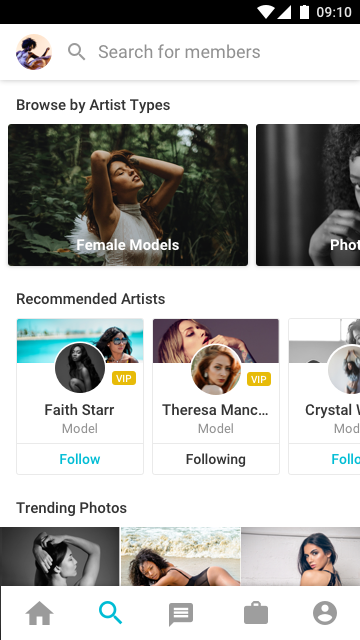The height and width of the screenshot is (640, 360).
Task: Open Theresa Manc... artist name
Action: click(x=216, y=410)
